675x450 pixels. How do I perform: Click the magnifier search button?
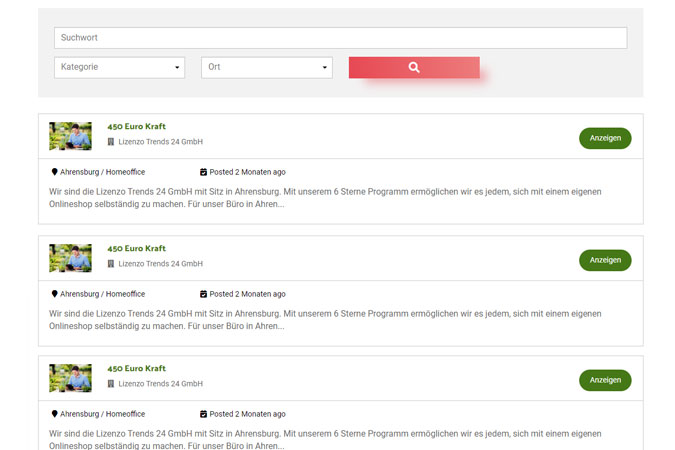click(x=414, y=67)
